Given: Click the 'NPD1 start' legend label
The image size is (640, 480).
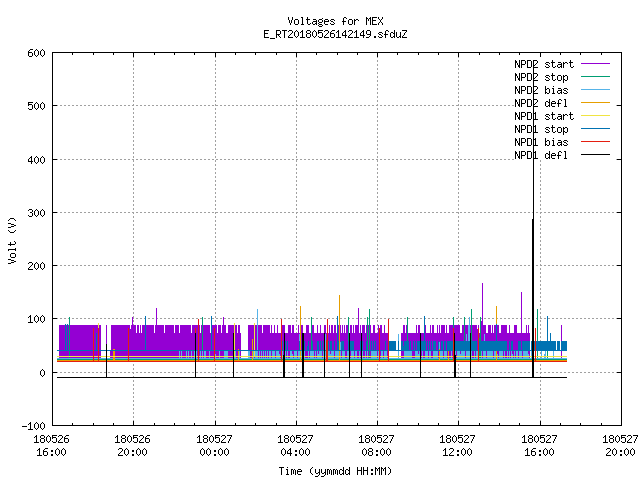Looking at the screenshot, I should click(x=544, y=116).
